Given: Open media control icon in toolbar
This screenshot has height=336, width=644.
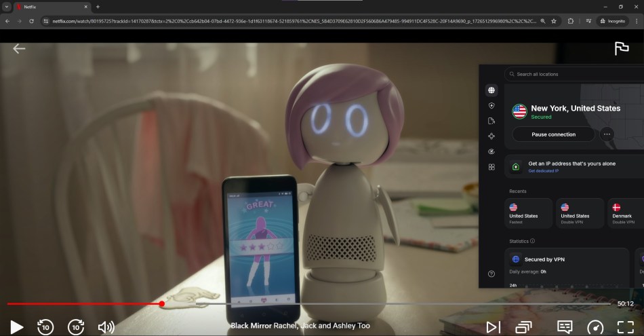Looking at the screenshot, I should [588, 21].
